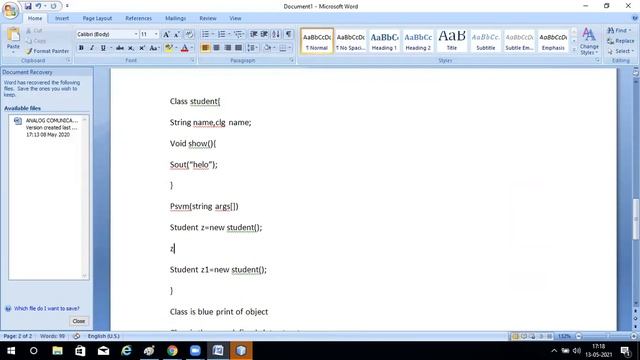Click the Paste button
Viewport: 640px width, 360px height.
click(13, 41)
